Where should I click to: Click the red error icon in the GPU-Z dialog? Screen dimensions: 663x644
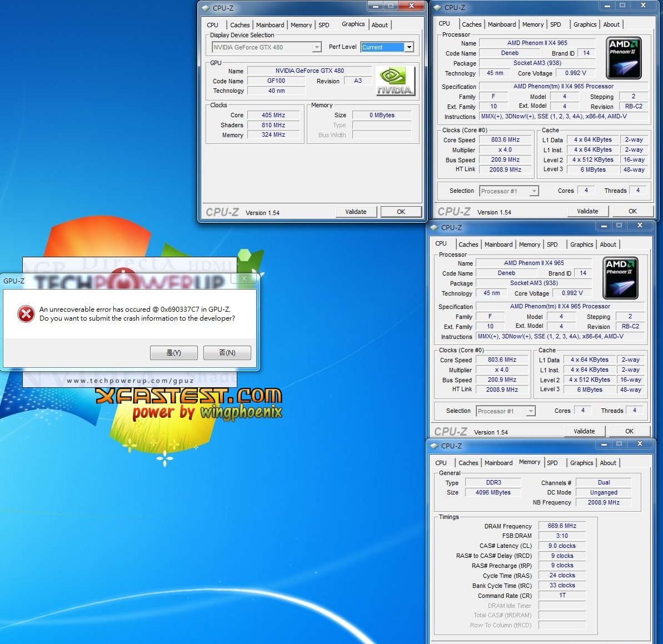coord(26,314)
